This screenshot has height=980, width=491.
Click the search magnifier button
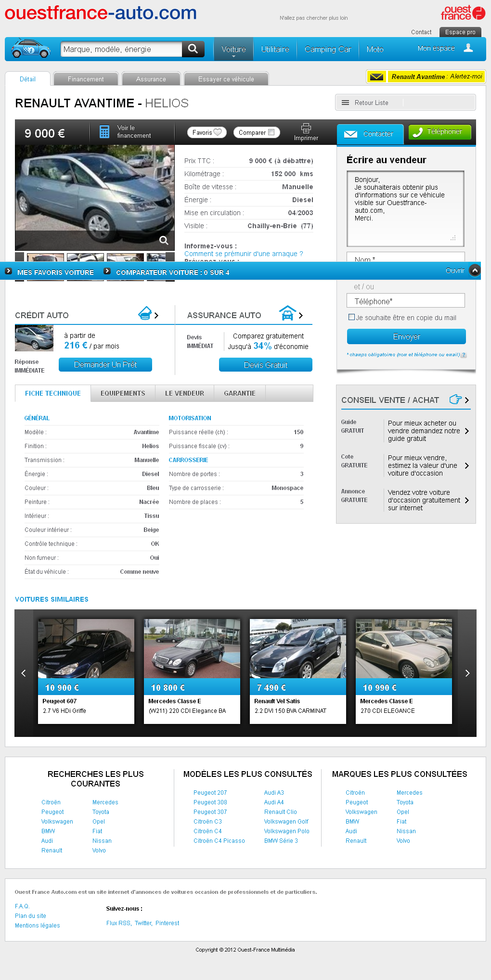tap(193, 49)
